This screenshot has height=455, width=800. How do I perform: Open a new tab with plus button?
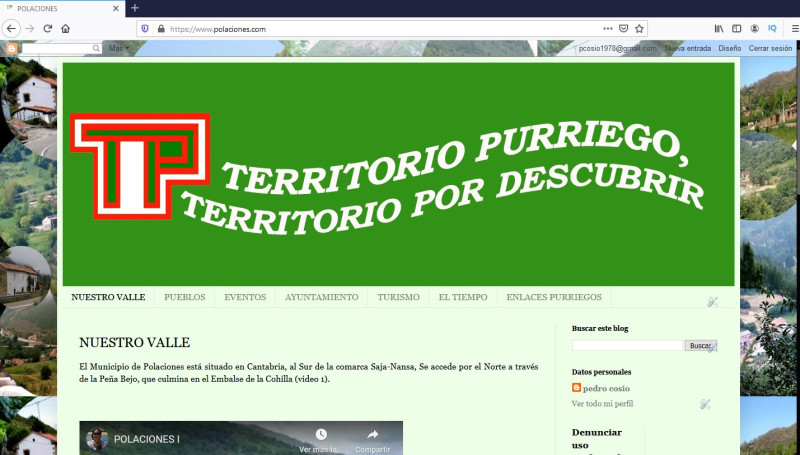point(135,8)
